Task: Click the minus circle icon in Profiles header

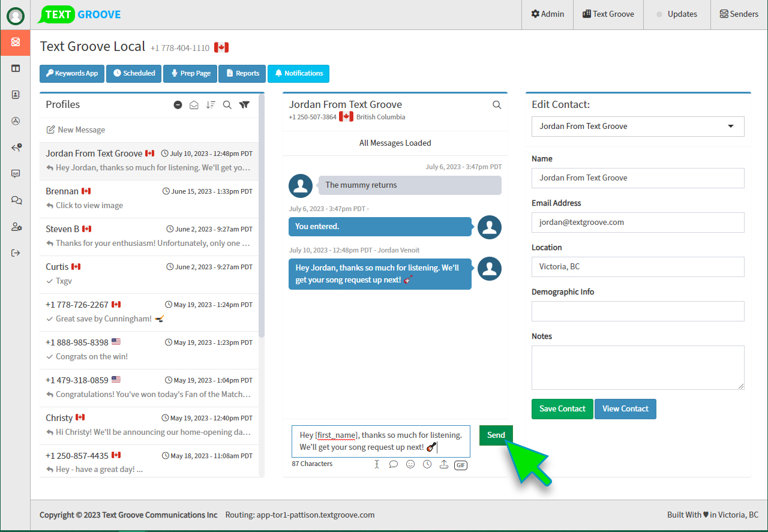Action: point(178,105)
